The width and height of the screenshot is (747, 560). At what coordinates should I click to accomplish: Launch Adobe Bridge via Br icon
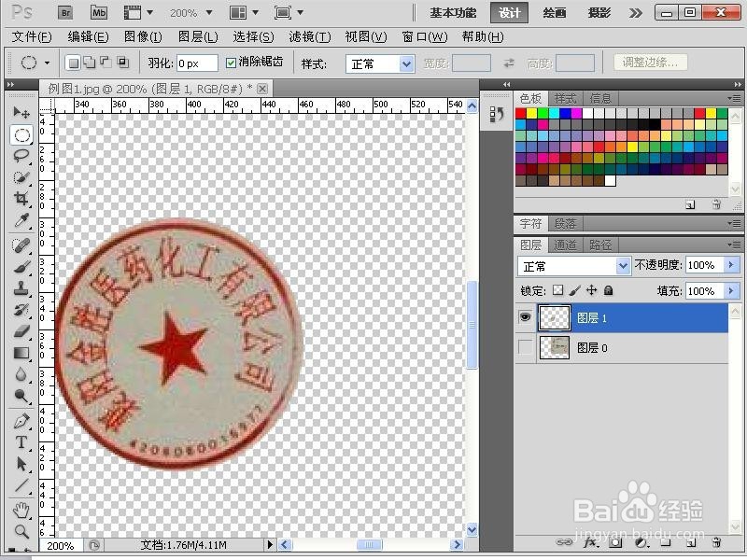point(65,13)
